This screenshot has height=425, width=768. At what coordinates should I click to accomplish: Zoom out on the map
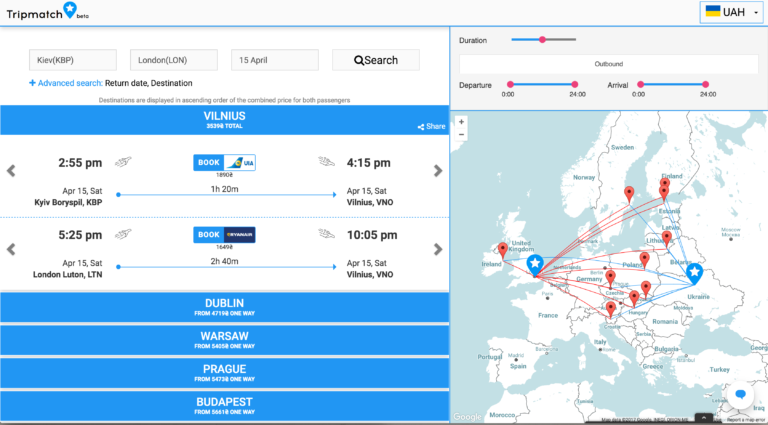pyautogui.click(x=461, y=134)
